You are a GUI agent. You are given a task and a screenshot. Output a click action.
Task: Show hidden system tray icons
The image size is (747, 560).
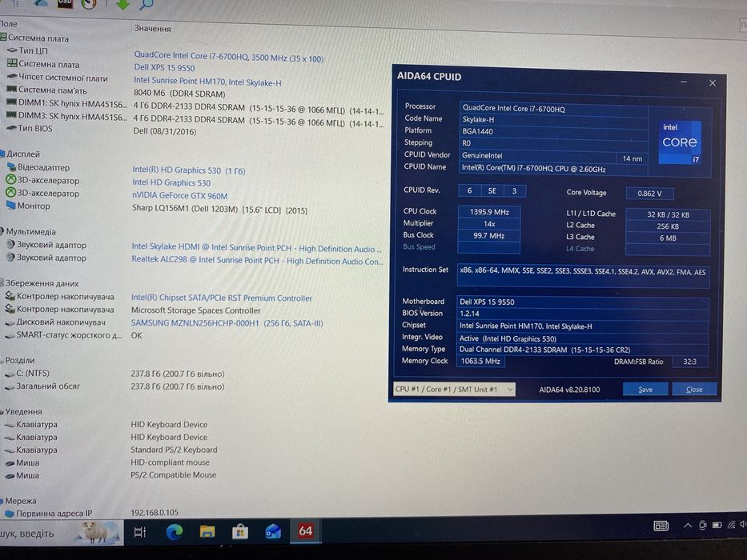click(x=688, y=526)
